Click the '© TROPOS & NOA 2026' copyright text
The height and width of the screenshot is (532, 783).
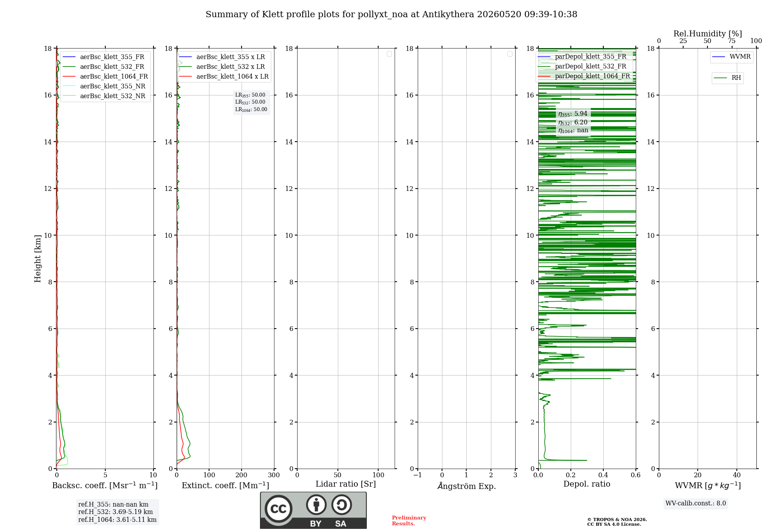[x=617, y=519]
